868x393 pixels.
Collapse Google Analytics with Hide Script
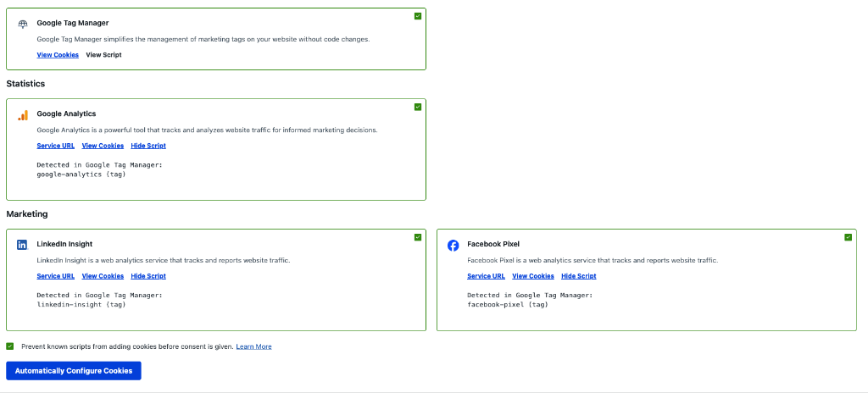point(148,146)
